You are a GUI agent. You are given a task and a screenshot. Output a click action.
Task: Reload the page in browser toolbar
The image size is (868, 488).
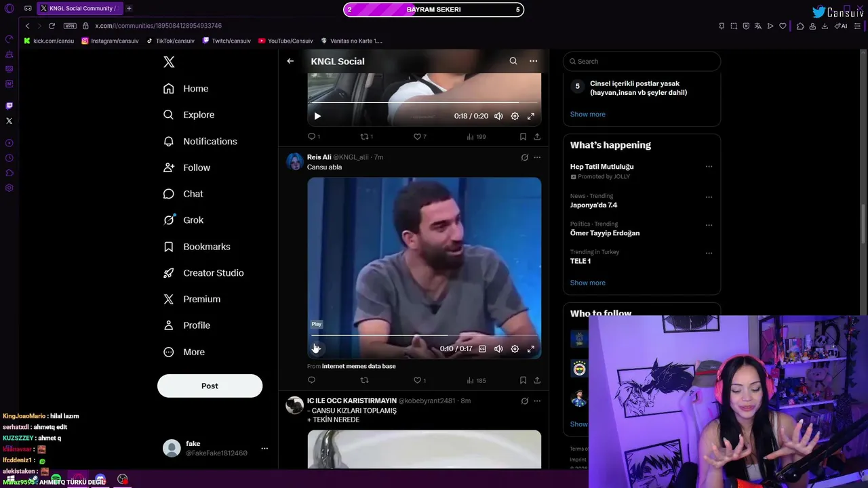(52, 26)
